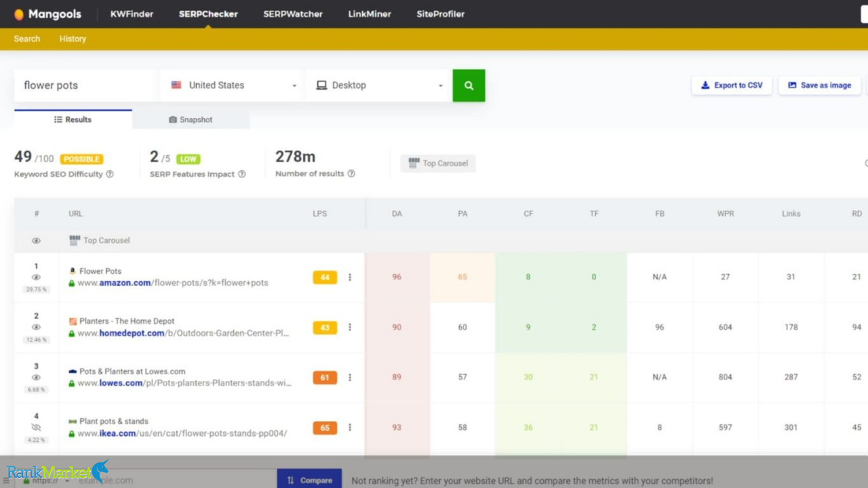Sort by the LPS column header
The width and height of the screenshot is (868, 488).
[x=320, y=213]
